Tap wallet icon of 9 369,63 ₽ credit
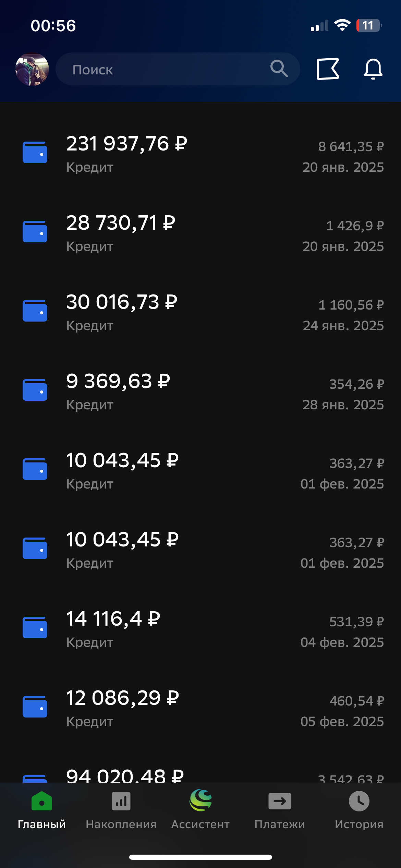The image size is (401, 868). click(x=35, y=390)
